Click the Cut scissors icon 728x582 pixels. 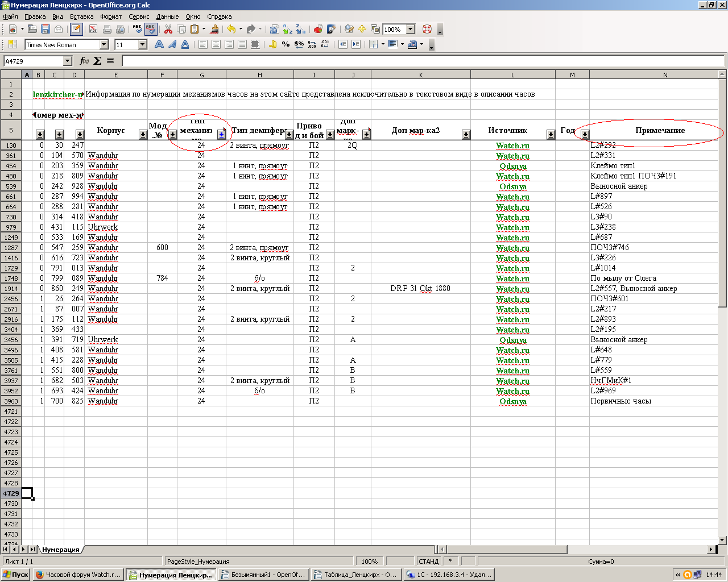[x=168, y=29]
